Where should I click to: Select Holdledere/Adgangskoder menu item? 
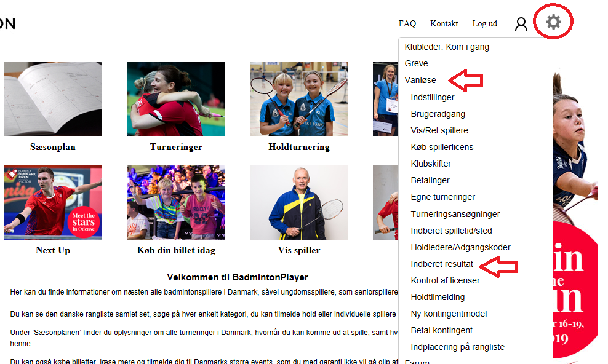pyautogui.click(x=460, y=247)
